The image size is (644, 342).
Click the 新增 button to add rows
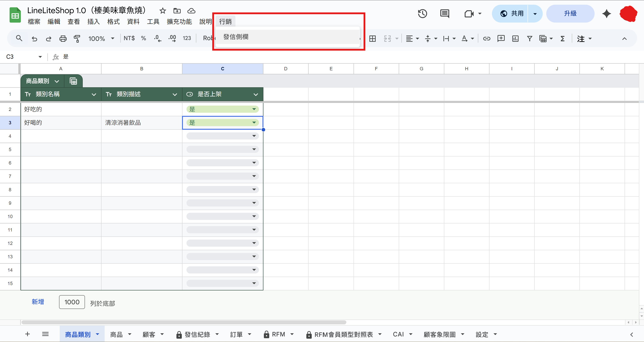pyautogui.click(x=38, y=302)
